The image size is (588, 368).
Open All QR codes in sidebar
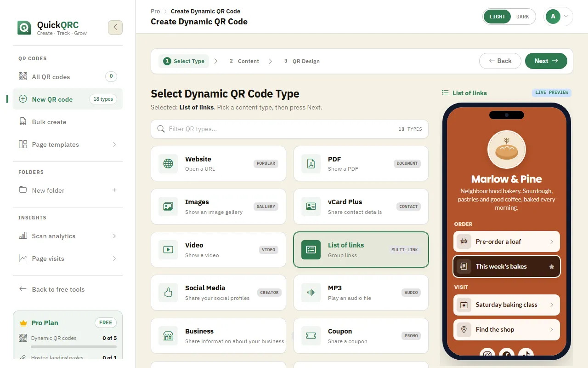68,77
